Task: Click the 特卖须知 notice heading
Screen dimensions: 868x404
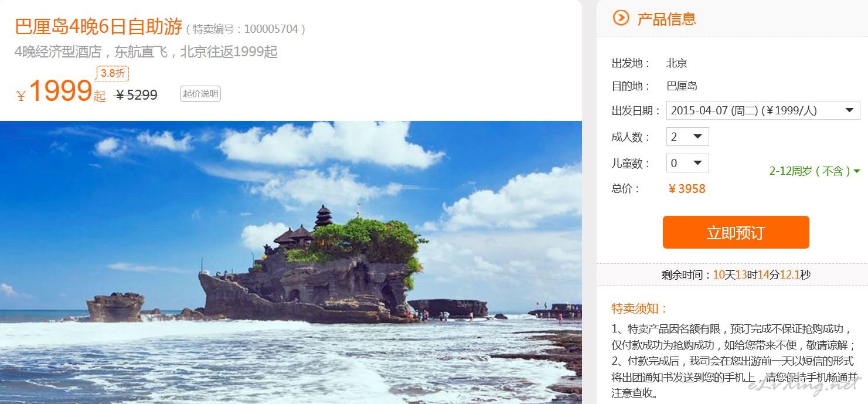Action: (x=640, y=308)
